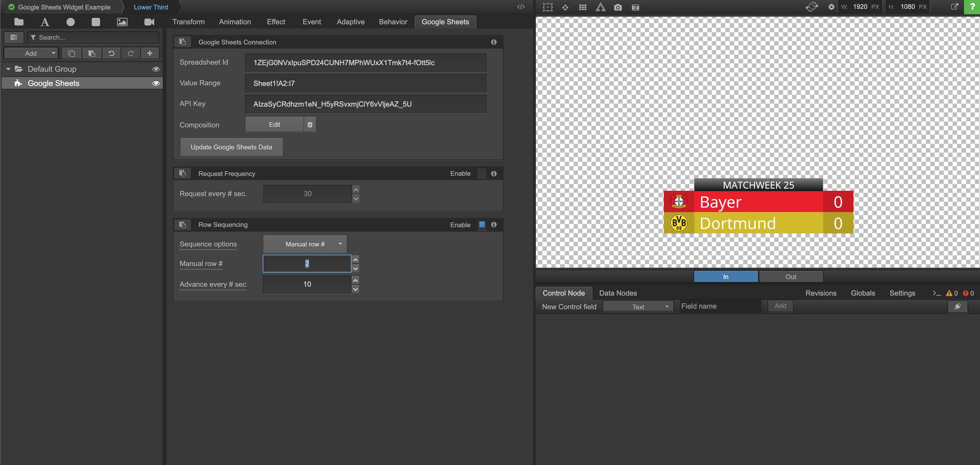Show the grid overlay in preview
Screen dimensions: 980x465
point(582,7)
